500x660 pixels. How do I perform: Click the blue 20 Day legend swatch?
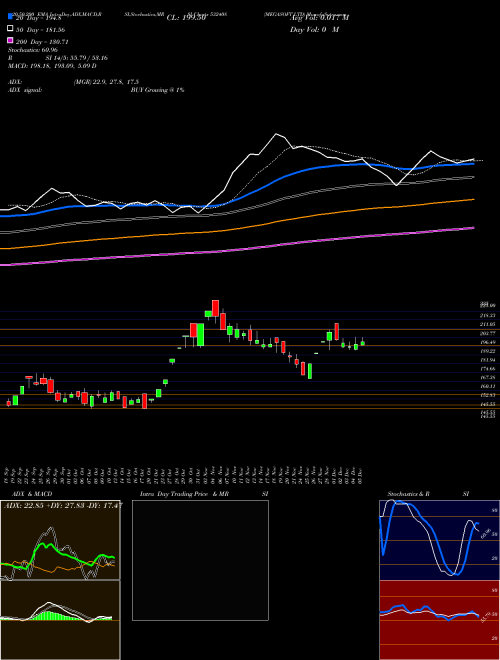coord(11,16)
